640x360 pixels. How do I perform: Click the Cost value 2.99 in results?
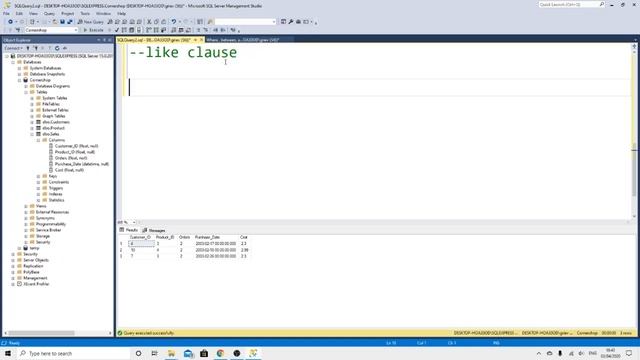click(x=244, y=250)
